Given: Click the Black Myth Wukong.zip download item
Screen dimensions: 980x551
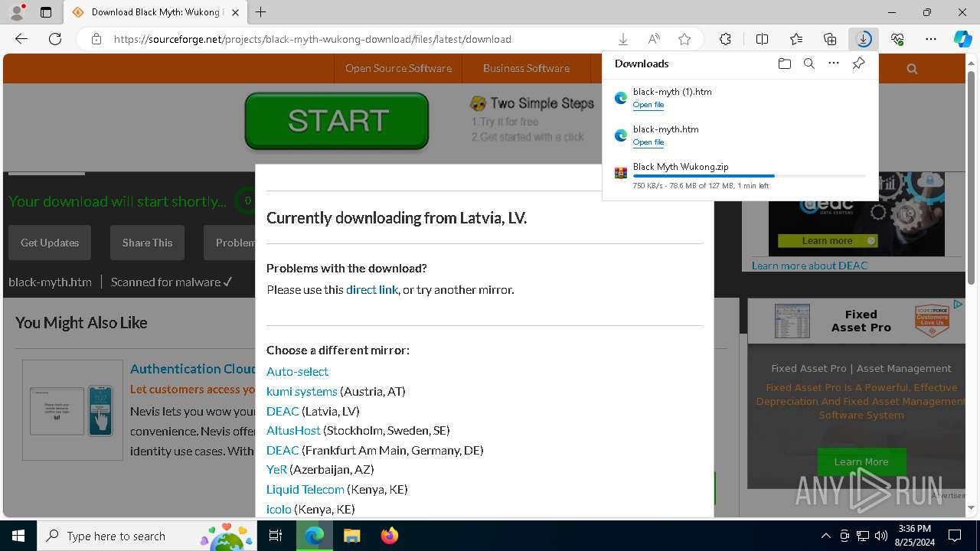Looking at the screenshot, I should click(x=740, y=175).
